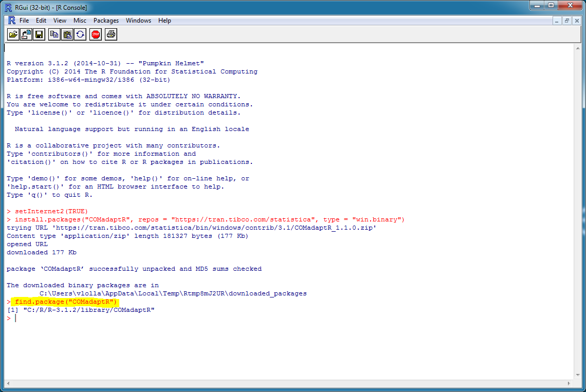Open the View menu
This screenshot has width=586, height=392.
point(60,21)
